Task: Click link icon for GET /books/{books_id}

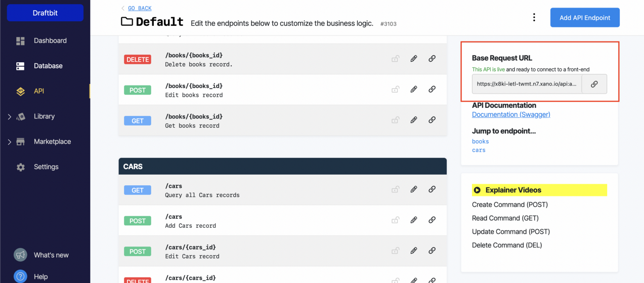Action: click(x=432, y=120)
